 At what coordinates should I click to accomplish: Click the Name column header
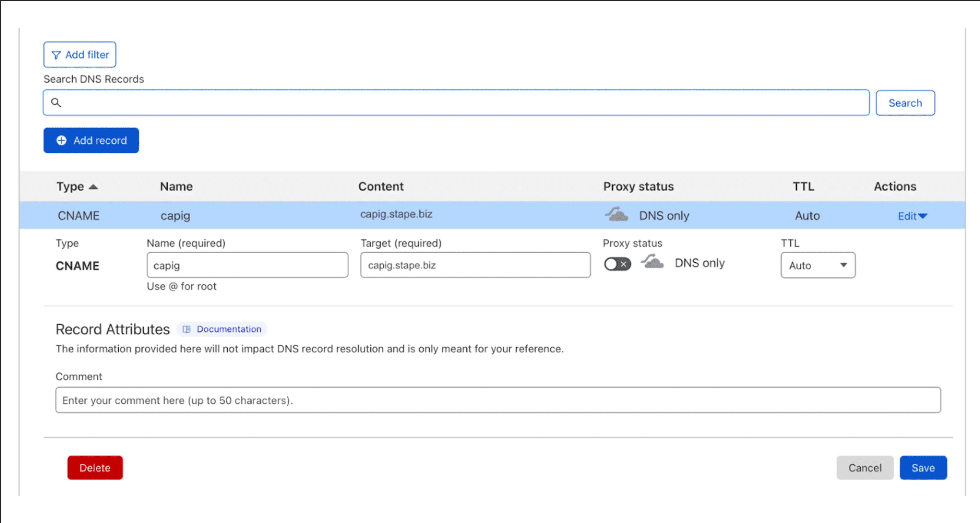click(176, 186)
